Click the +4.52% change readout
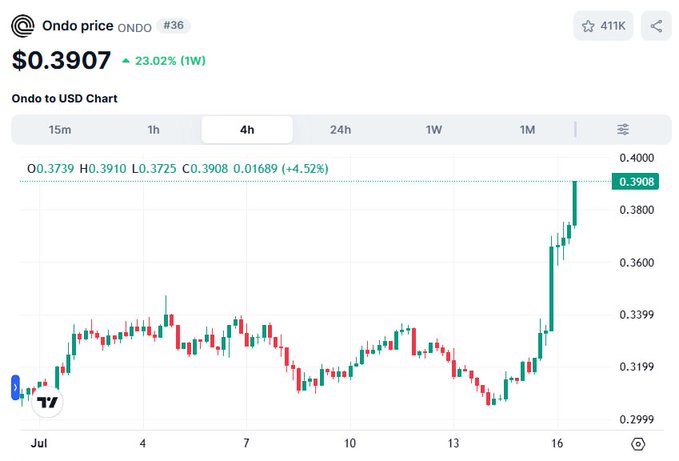Image resolution: width=679 pixels, height=461 pixels. tap(305, 168)
